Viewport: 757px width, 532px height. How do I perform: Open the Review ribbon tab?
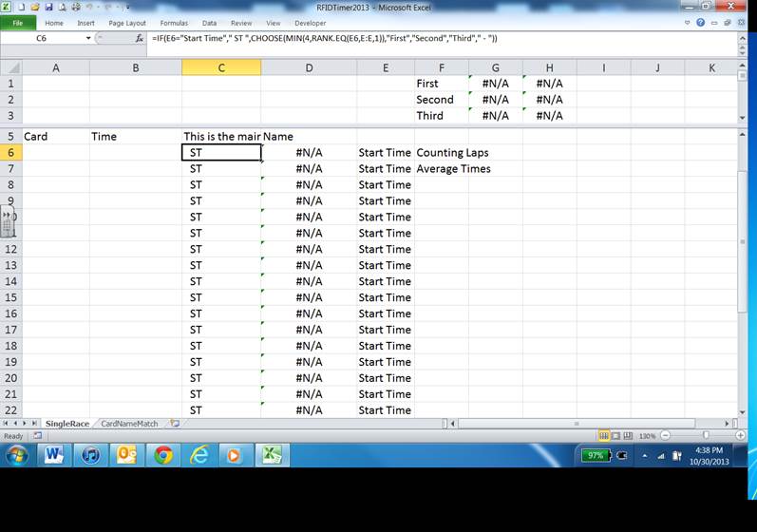pos(241,23)
